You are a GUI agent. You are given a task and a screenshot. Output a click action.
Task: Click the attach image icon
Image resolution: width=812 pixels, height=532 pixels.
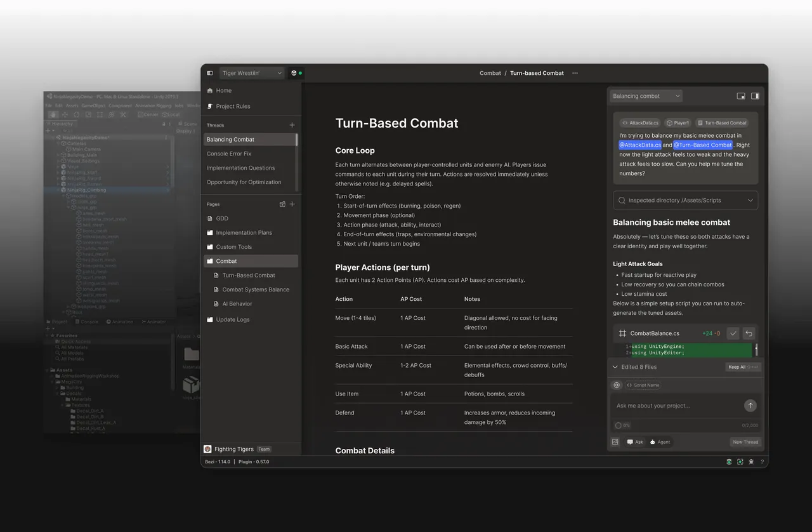(x=615, y=442)
